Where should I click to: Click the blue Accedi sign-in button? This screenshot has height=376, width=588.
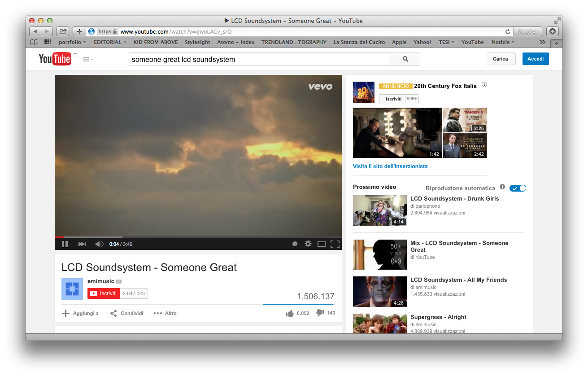[535, 59]
